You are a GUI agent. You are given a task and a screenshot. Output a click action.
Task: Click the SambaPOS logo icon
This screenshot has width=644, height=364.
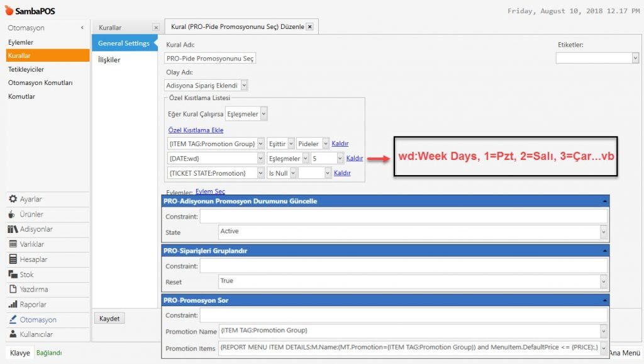(9, 10)
